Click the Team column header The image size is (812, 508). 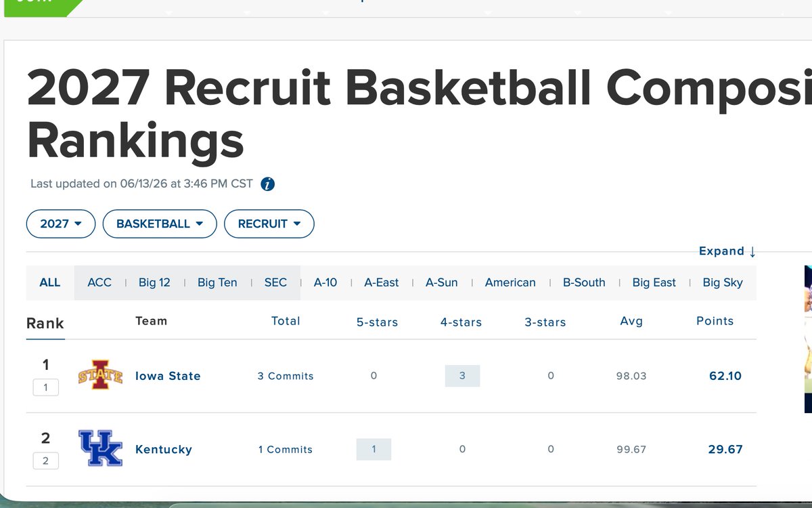[151, 321]
